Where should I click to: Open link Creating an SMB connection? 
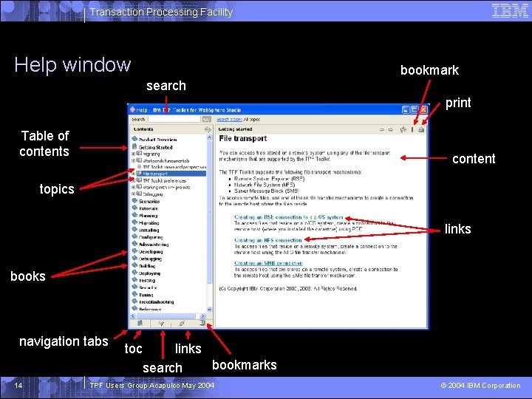coord(268,263)
